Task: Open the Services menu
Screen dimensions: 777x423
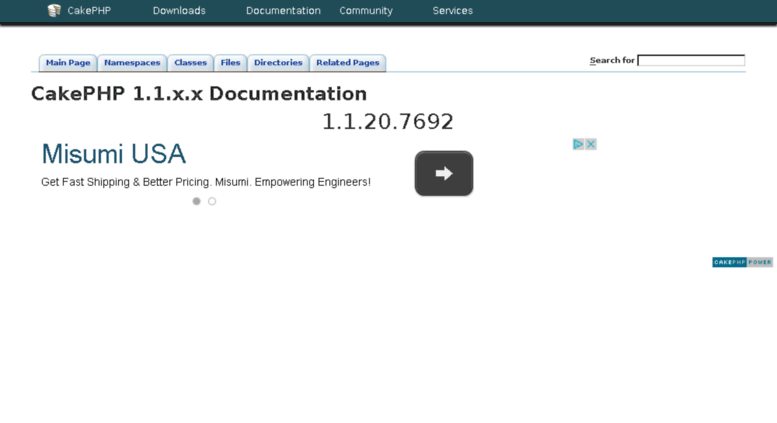Action: pos(452,10)
